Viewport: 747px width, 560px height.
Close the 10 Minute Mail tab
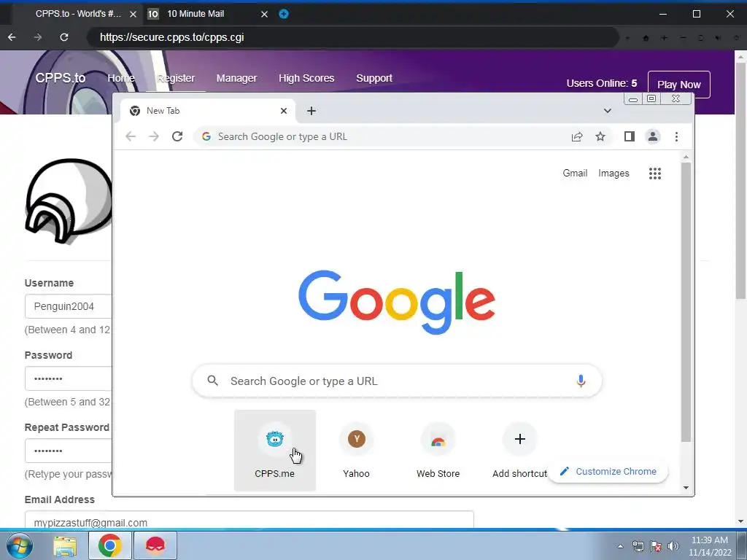[x=264, y=15]
